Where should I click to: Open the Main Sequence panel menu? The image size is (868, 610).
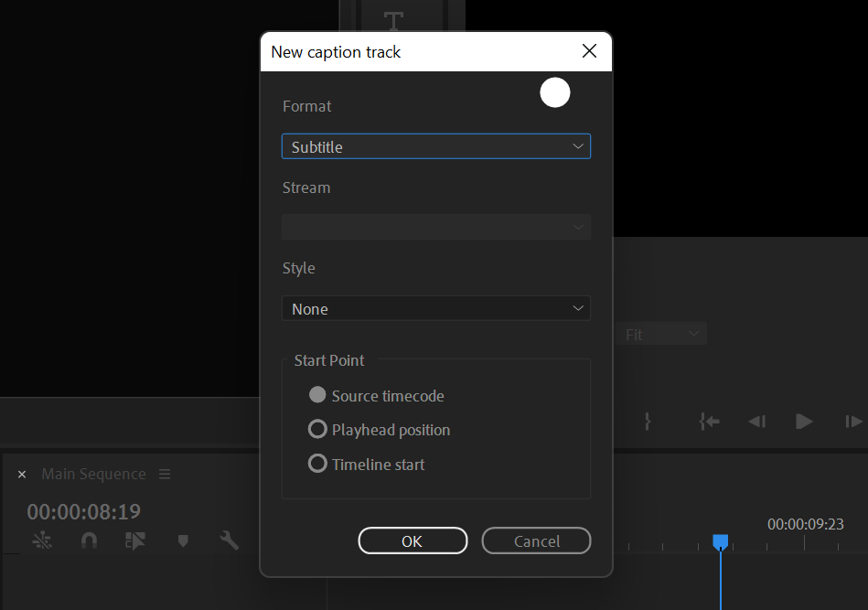pyautogui.click(x=165, y=475)
